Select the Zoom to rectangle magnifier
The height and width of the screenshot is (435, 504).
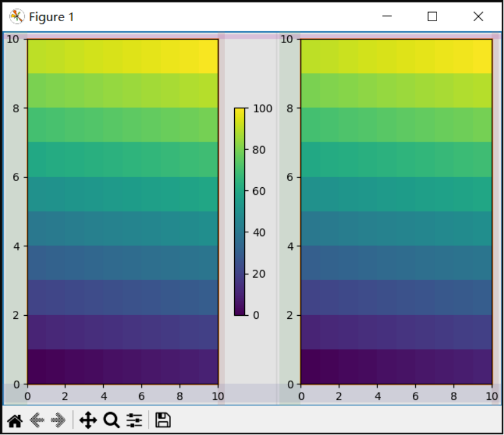[x=112, y=420]
